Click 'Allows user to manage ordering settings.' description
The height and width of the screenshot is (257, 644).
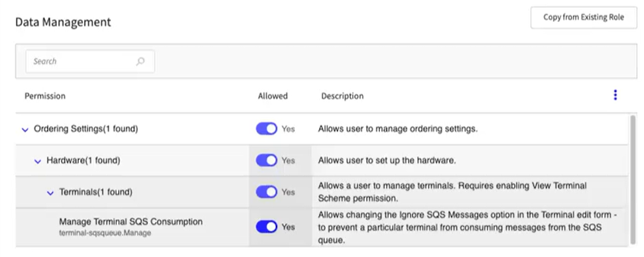click(397, 128)
